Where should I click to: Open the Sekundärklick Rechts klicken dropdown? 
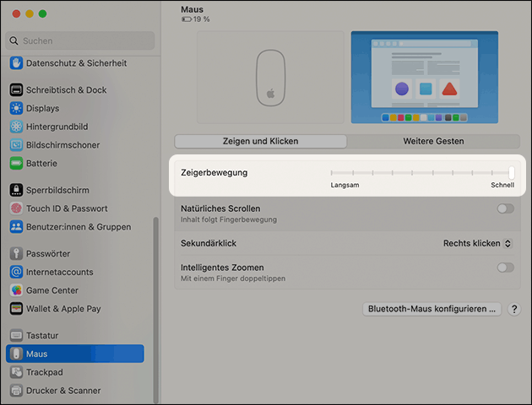click(x=478, y=243)
